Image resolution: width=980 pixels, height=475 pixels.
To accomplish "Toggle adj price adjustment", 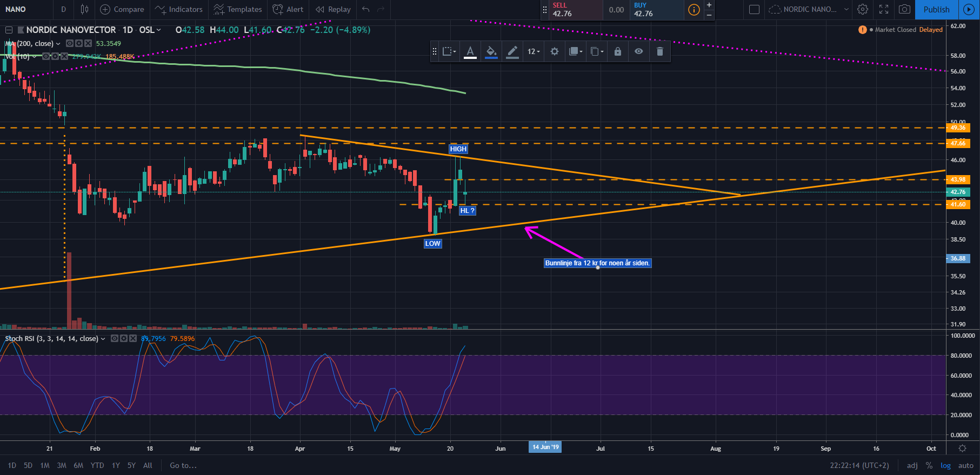I will click(x=912, y=465).
